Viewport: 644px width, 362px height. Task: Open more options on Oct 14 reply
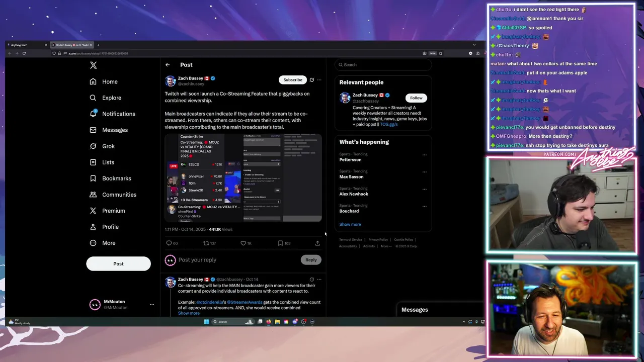[x=319, y=280]
